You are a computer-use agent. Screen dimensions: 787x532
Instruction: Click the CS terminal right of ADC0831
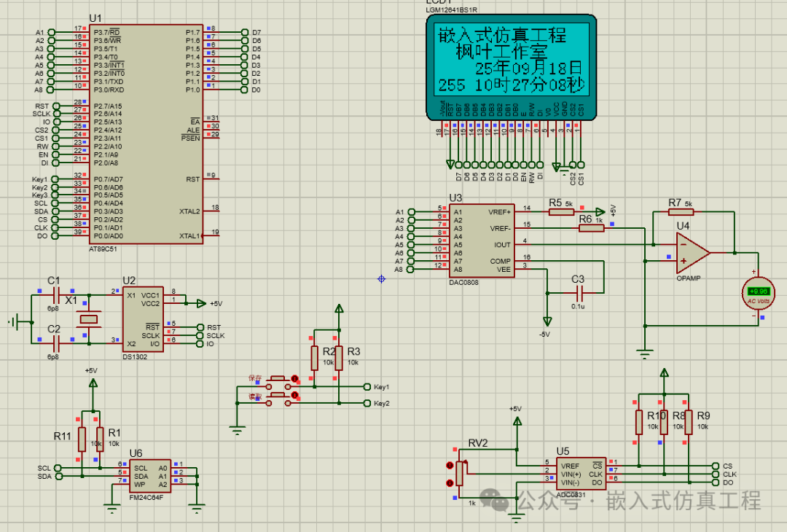tap(716, 466)
